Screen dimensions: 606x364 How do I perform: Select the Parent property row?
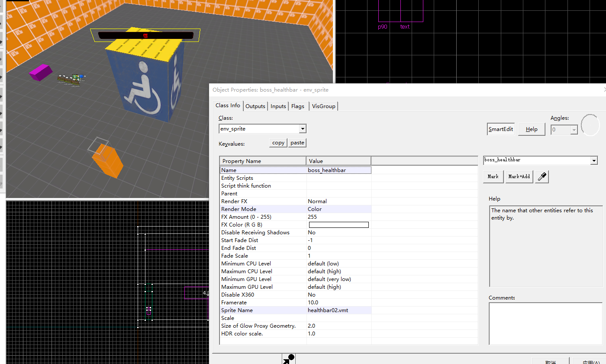coord(296,194)
